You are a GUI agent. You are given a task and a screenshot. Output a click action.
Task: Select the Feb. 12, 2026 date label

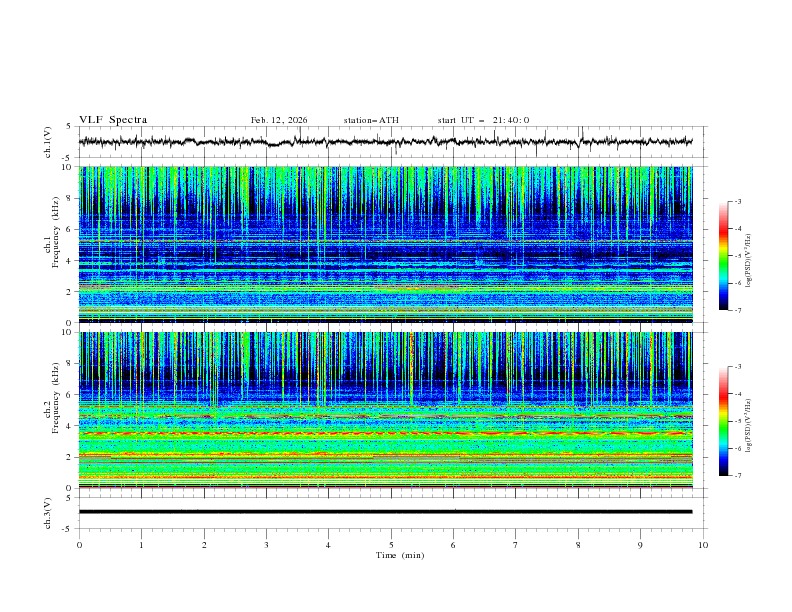pyautogui.click(x=279, y=120)
